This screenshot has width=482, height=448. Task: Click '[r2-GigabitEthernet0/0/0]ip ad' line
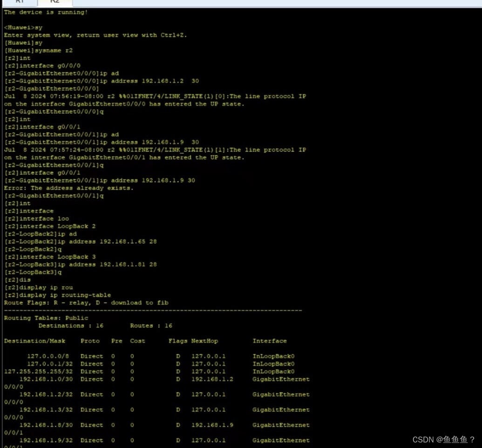pyautogui.click(x=61, y=74)
